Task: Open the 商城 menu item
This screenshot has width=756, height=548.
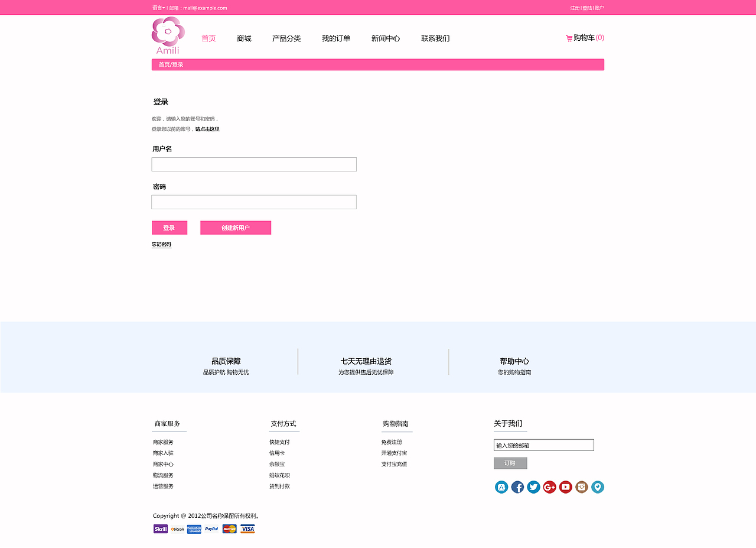Action: click(243, 38)
